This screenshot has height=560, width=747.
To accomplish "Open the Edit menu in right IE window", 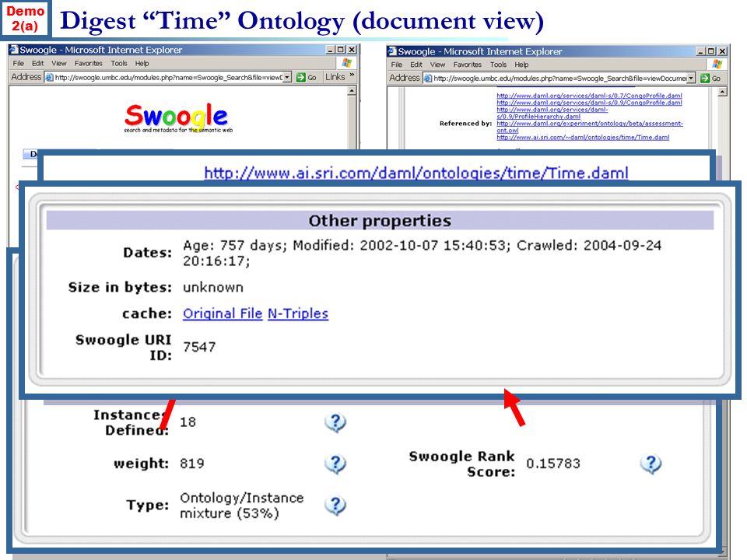I will [x=416, y=65].
